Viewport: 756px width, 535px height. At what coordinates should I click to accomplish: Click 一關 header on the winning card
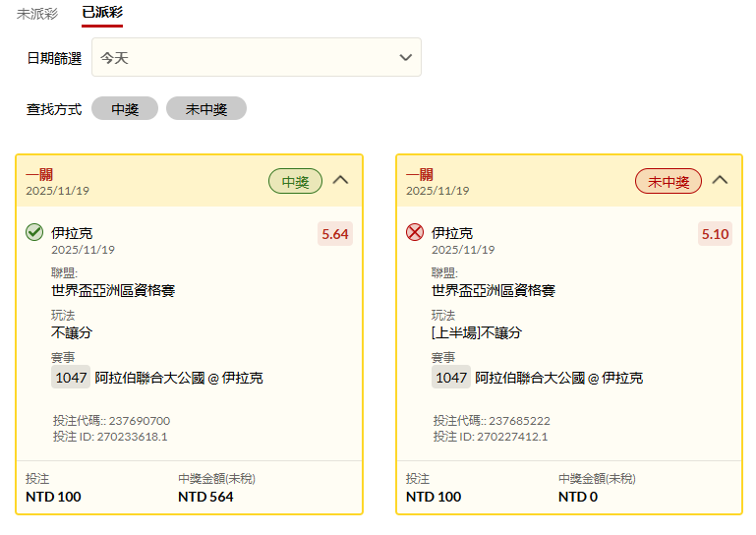click(x=39, y=174)
